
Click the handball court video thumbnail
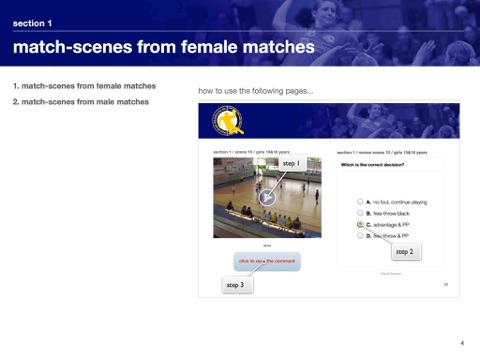tap(267, 198)
